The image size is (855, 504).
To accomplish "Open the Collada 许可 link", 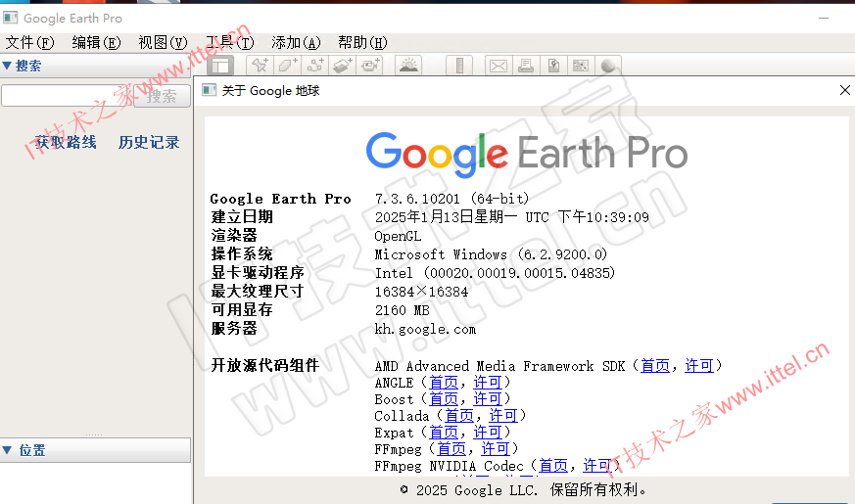I will tap(502, 416).
